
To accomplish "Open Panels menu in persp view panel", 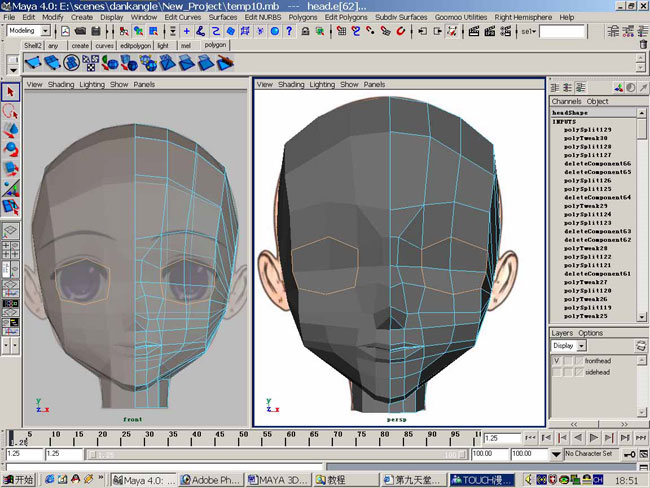I will coord(374,85).
